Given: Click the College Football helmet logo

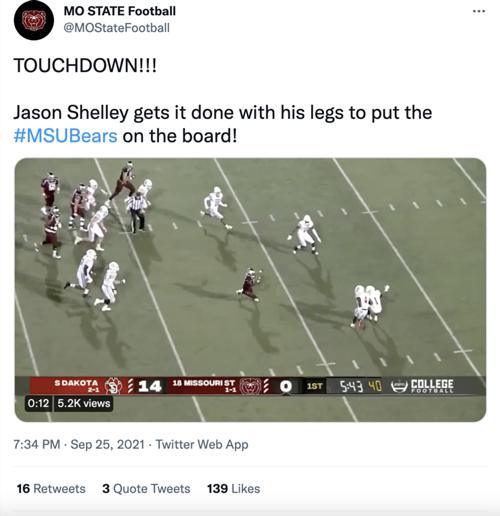Looking at the screenshot, I should coord(399,386).
